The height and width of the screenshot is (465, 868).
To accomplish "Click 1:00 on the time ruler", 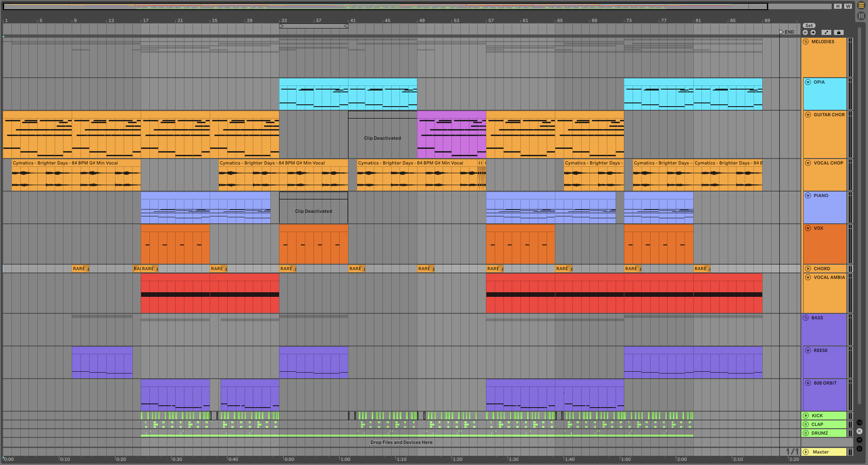I will pos(345,459).
